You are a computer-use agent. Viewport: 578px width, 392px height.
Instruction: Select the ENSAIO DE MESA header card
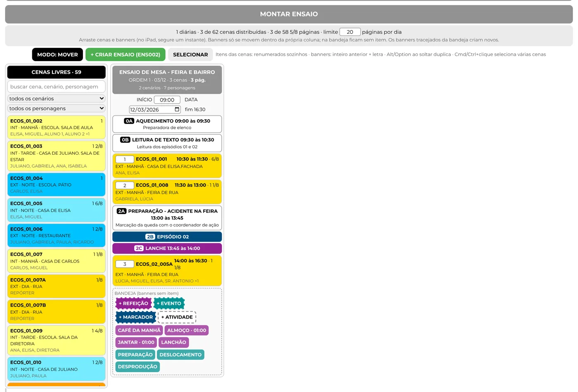pos(167,80)
